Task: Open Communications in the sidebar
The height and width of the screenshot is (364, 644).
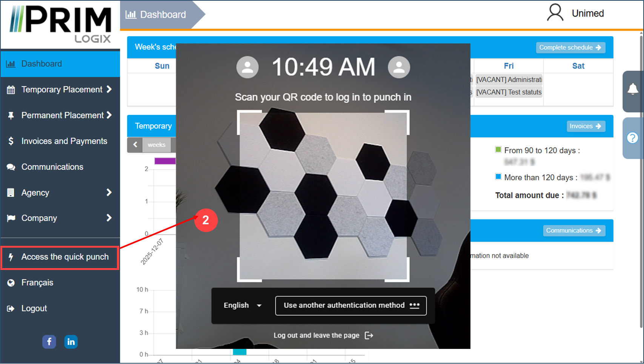Action: click(x=52, y=167)
